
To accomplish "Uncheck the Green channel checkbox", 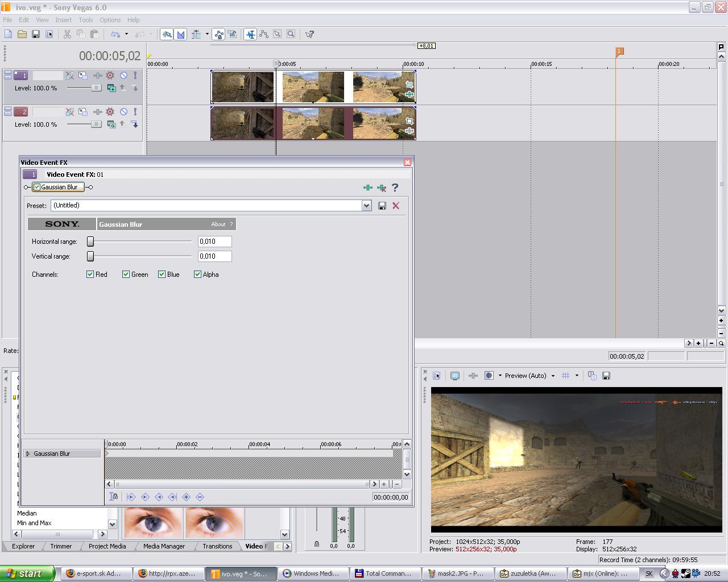I will click(126, 275).
